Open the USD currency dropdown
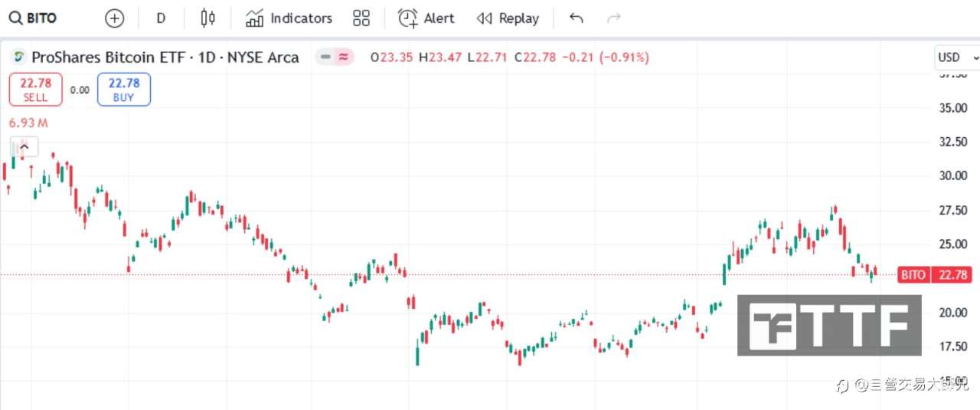This screenshot has width=980, height=410. point(956,57)
